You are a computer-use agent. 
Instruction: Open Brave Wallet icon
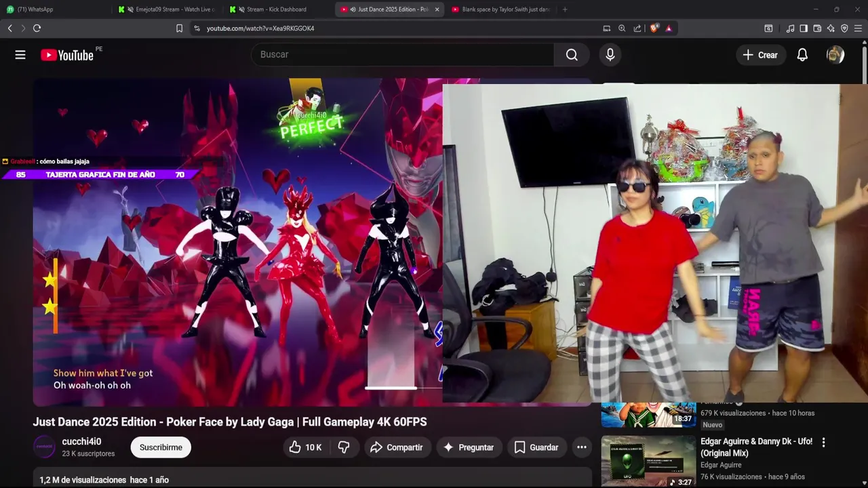coord(817,28)
